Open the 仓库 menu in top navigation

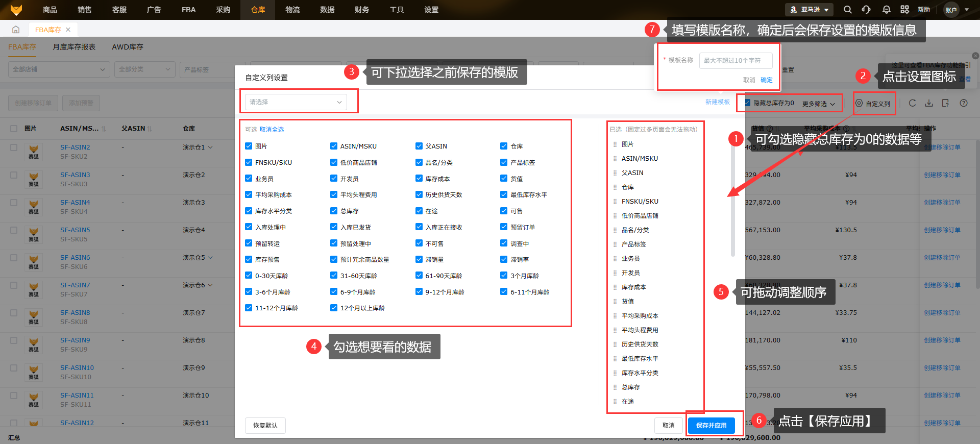[x=258, y=10]
